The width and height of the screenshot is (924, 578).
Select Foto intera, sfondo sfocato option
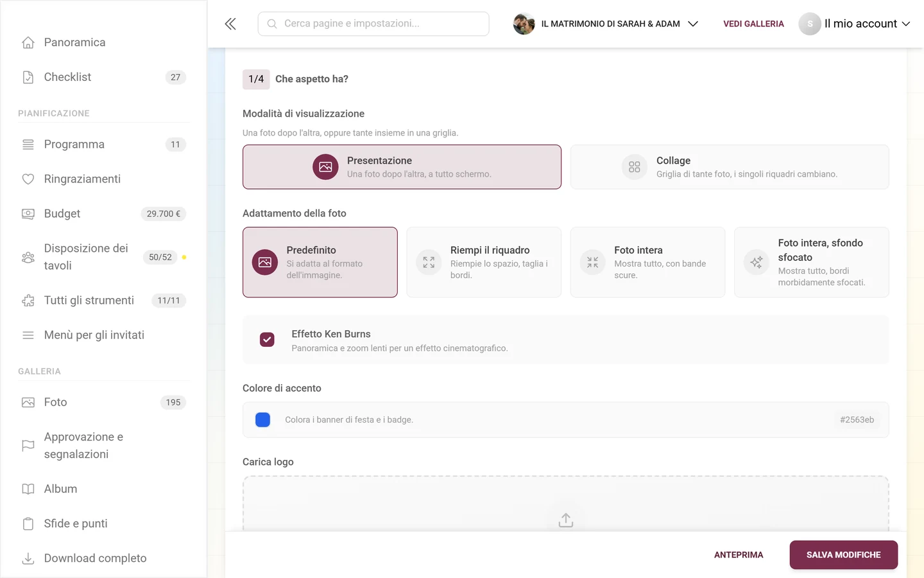(x=812, y=262)
